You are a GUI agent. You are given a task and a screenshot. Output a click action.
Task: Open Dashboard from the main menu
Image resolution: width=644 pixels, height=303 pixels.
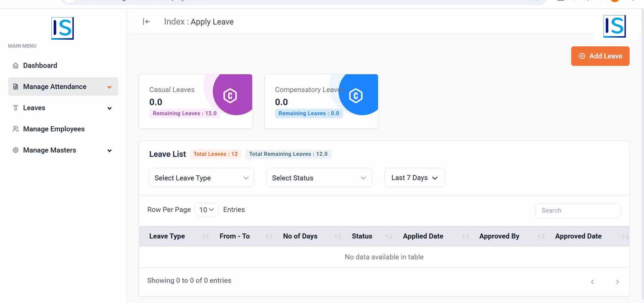40,66
